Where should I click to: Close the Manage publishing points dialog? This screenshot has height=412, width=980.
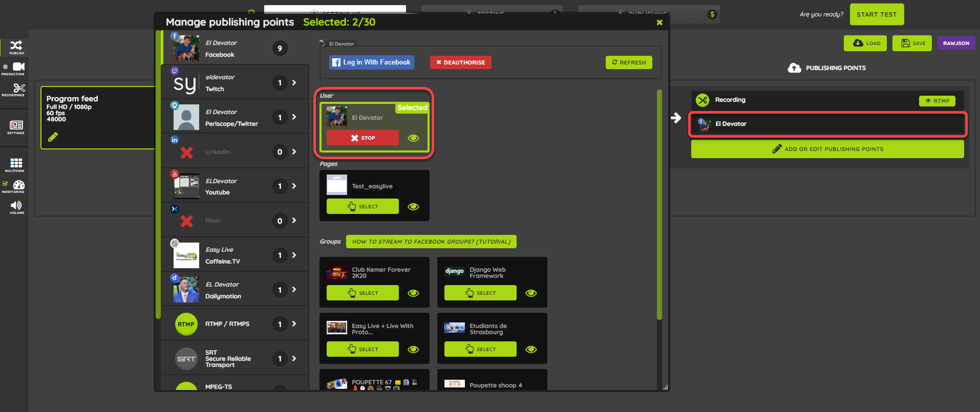point(659,23)
